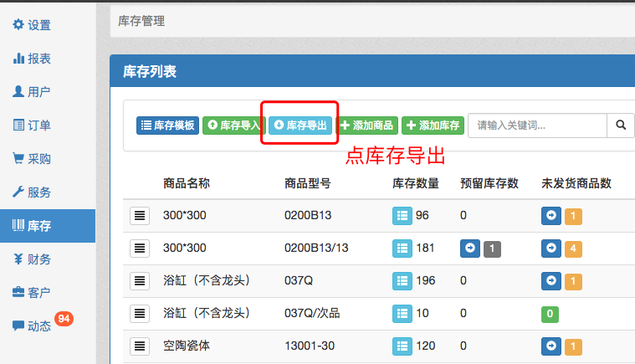
Task: Focus the keyword search field
Action: pyautogui.click(x=537, y=126)
